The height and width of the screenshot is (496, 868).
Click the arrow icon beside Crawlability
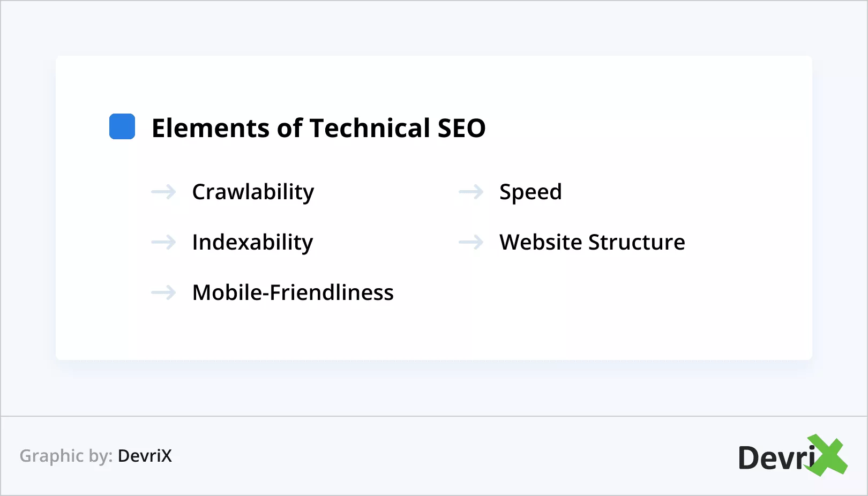point(163,192)
